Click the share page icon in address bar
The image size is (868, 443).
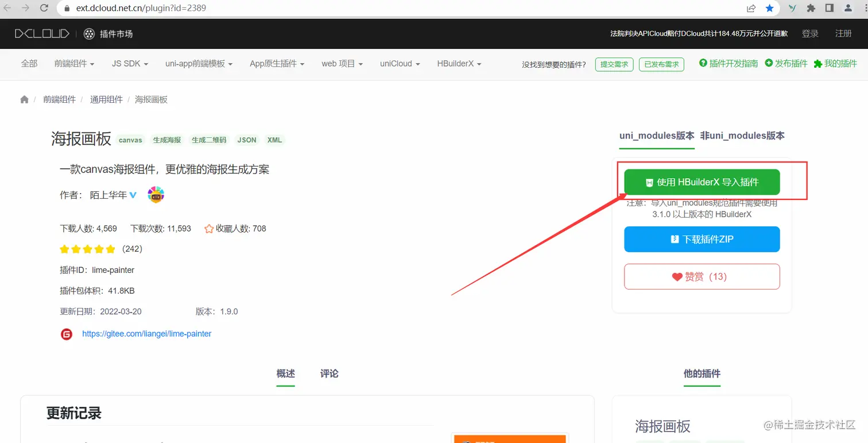point(751,8)
